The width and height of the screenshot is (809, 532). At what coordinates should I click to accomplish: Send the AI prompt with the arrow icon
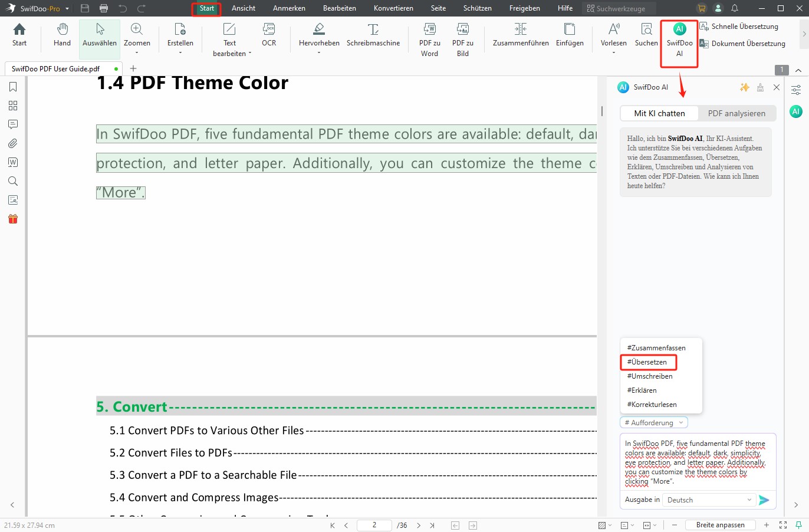click(x=764, y=500)
